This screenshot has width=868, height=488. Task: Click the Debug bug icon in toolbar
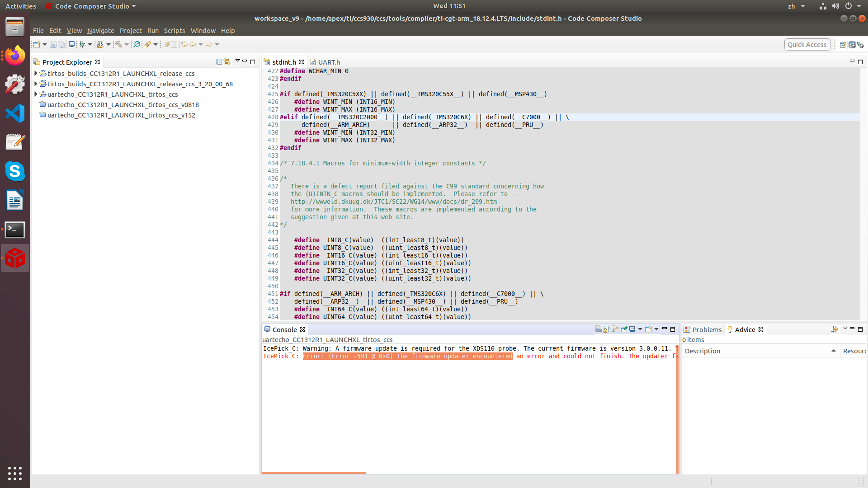(x=82, y=44)
